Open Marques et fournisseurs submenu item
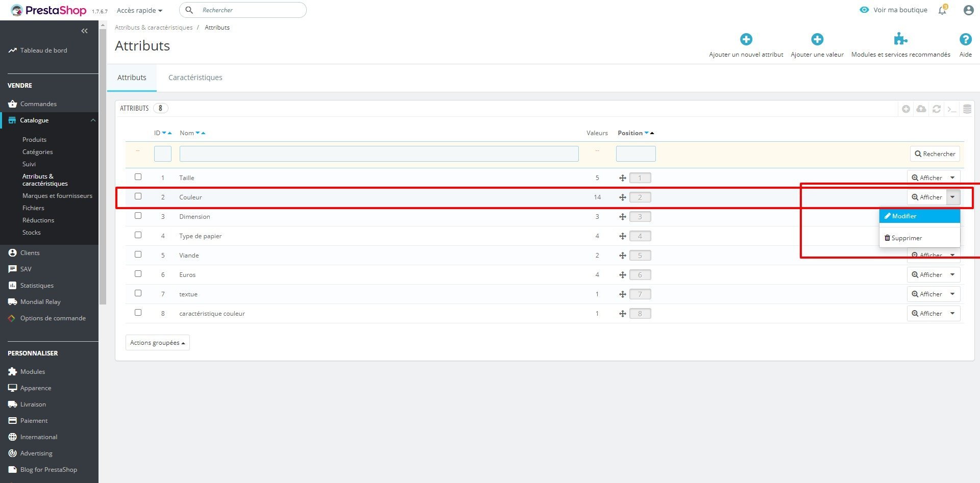The image size is (980, 483). pyautogui.click(x=57, y=196)
